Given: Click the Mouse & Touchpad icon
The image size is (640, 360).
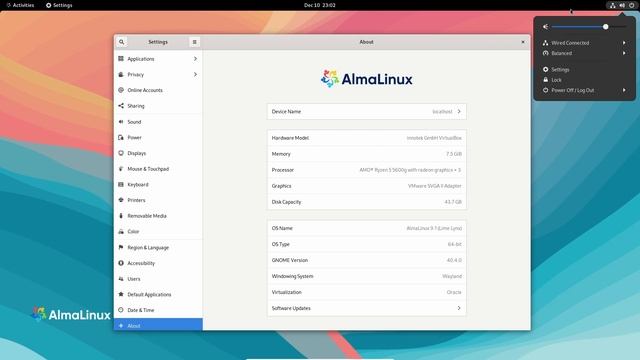Looking at the screenshot, I should point(121,169).
